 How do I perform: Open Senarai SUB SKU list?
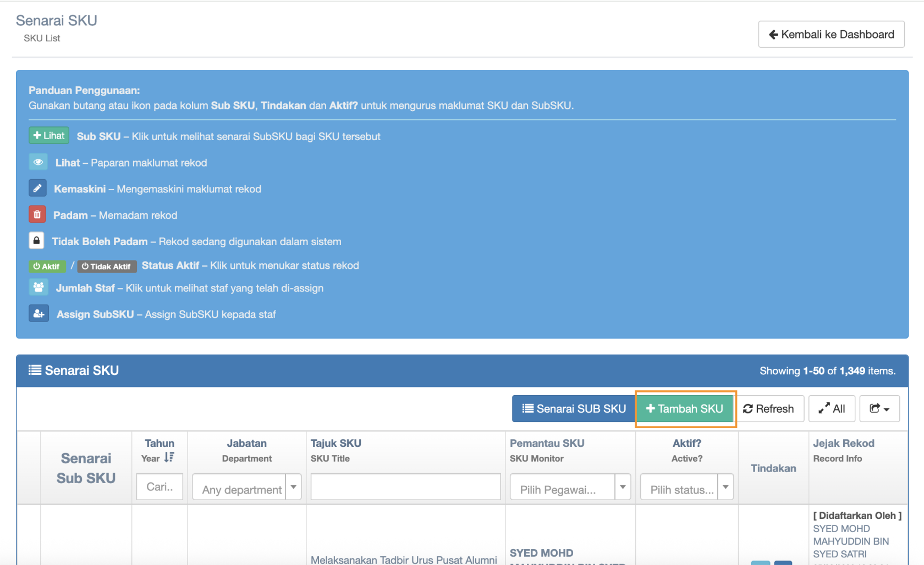(x=574, y=409)
